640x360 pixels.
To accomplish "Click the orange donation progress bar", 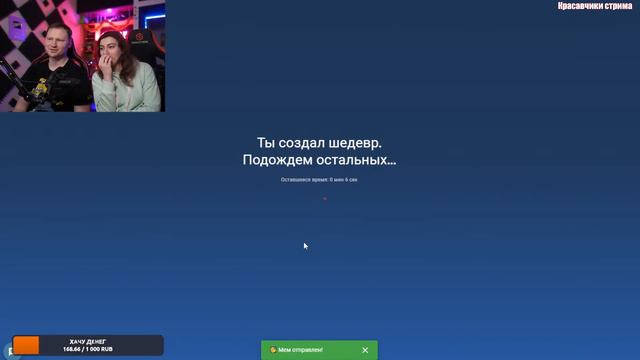I will click(x=26, y=345).
